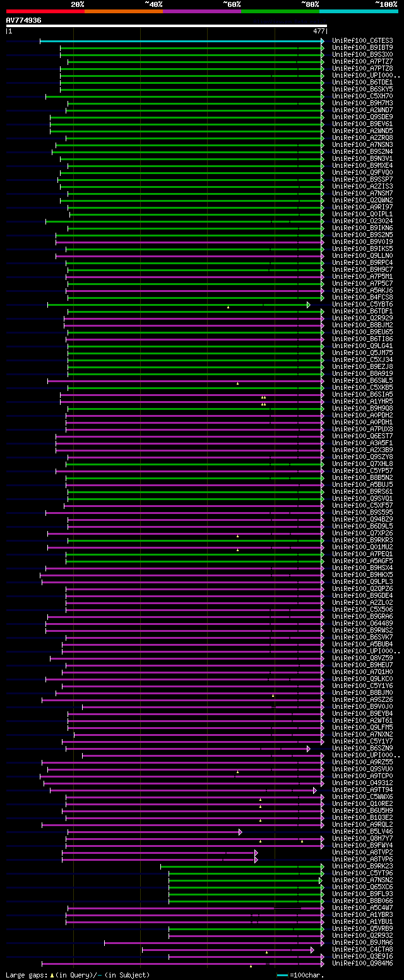Screen dimensions: 404x980
Task: Open hit UniRef100_Q9SDE9
Action: click(362, 117)
